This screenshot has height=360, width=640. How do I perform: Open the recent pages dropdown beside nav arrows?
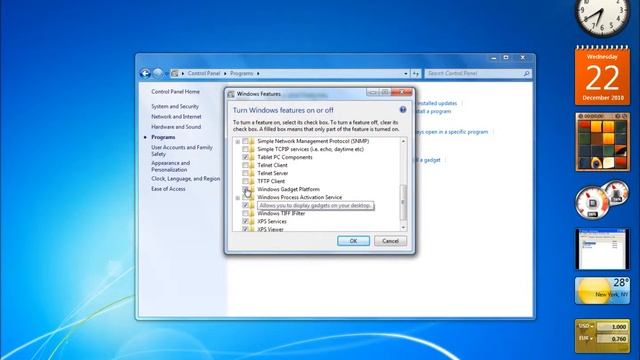click(167, 73)
